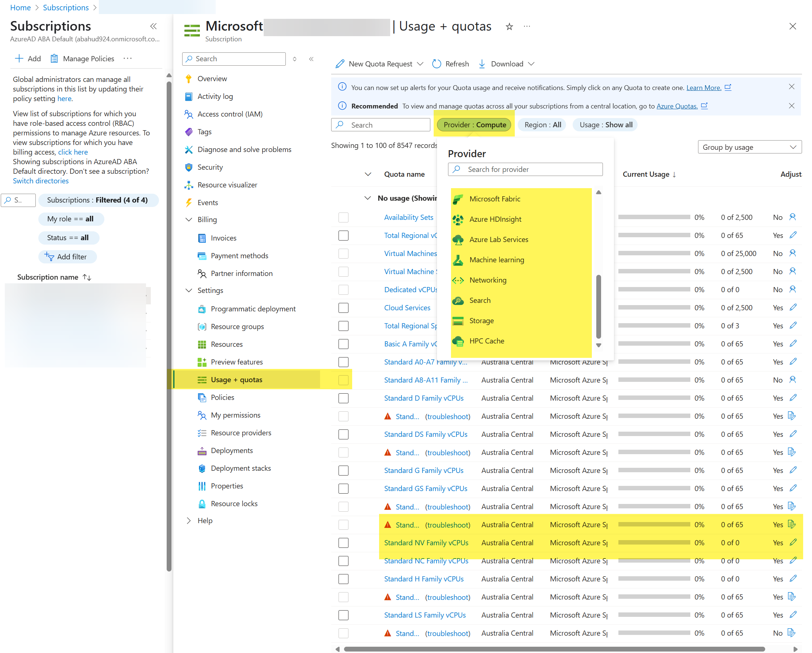The height and width of the screenshot is (653, 812).
Task: Collapse the Subscriptions panel with double chevron
Action: click(153, 26)
